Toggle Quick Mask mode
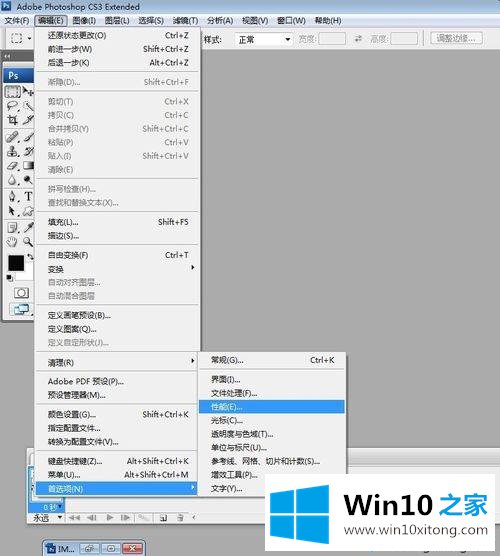This screenshot has height=556, width=500. click(x=21, y=293)
